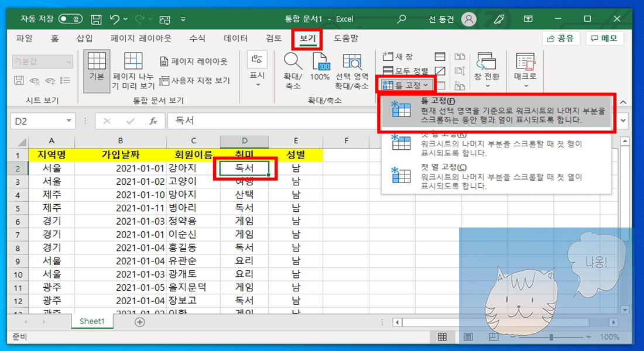Viewport: 644px width, 351px height.
Task: Click the Normal view status bar icon
Action: tap(443, 337)
